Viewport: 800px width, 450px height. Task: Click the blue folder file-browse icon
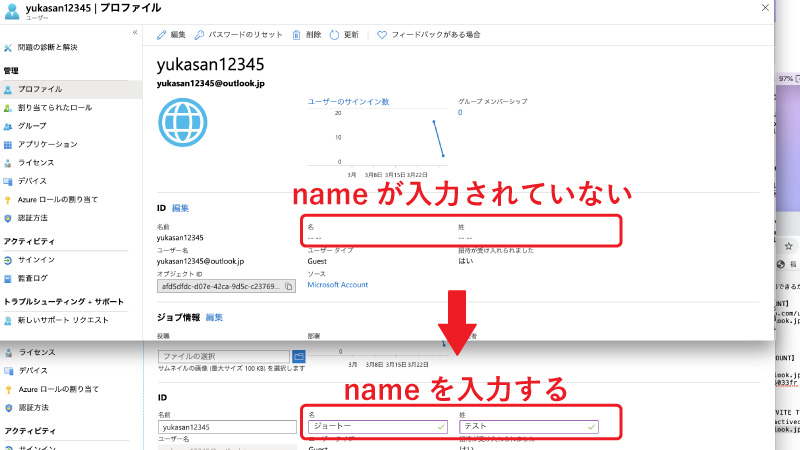[298, 356]
